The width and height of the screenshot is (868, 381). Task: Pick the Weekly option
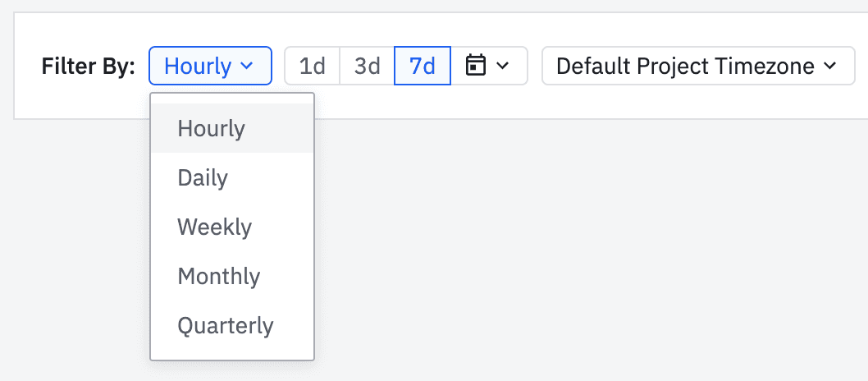[214, 227]
